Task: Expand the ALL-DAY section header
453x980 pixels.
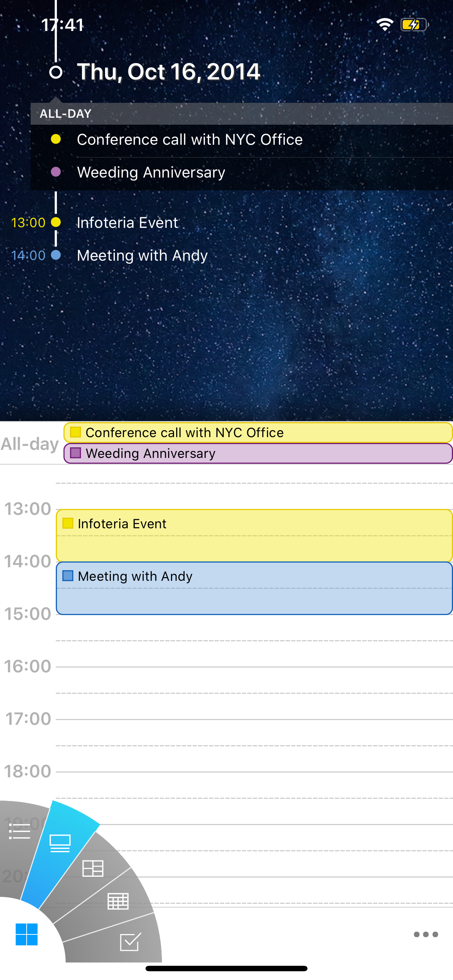Action: click(x=66, y=113)
